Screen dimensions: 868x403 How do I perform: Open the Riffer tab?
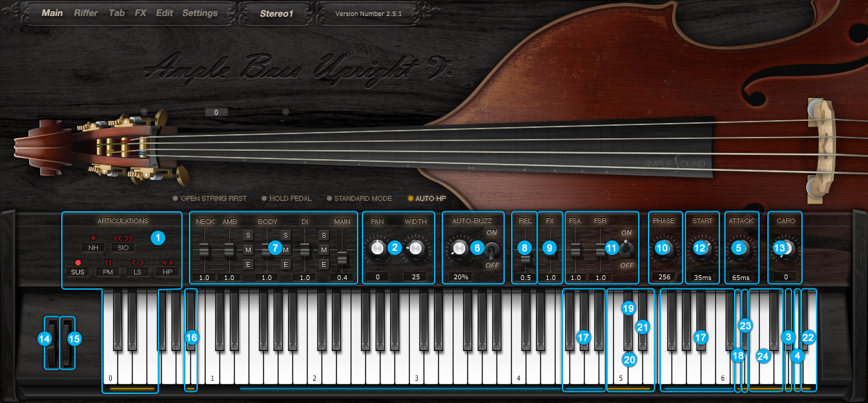86,13
